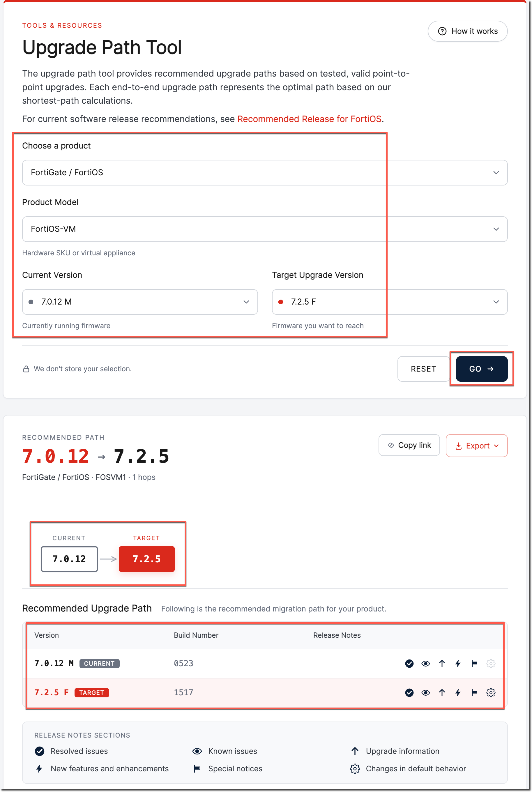The height and width of the screenshot is (792, 532).
Task: Expand the Product Model dropdown
Action: pyautogui.click(x=265, y=229)
